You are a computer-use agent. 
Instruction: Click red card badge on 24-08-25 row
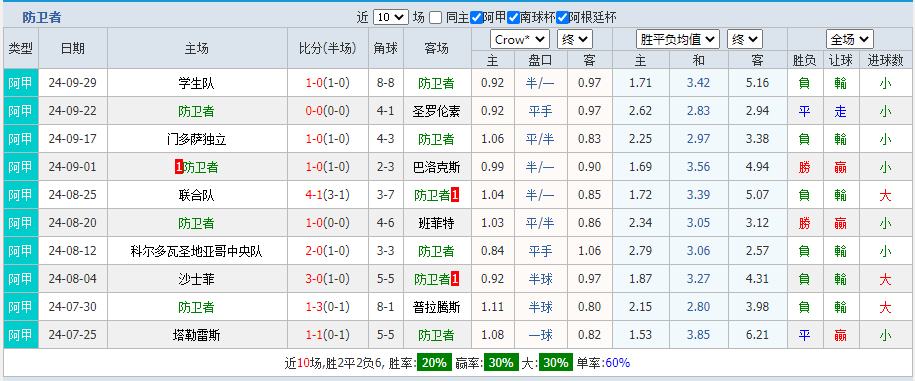pos(455,195)
